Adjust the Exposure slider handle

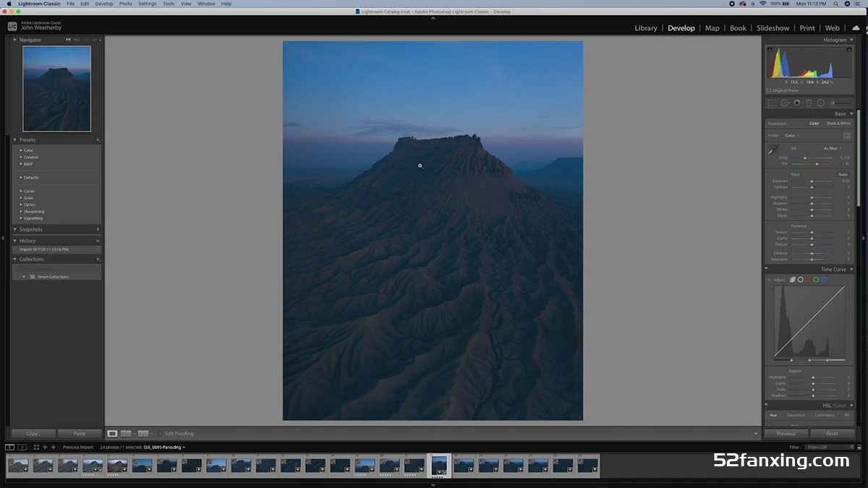click(812, 181)
